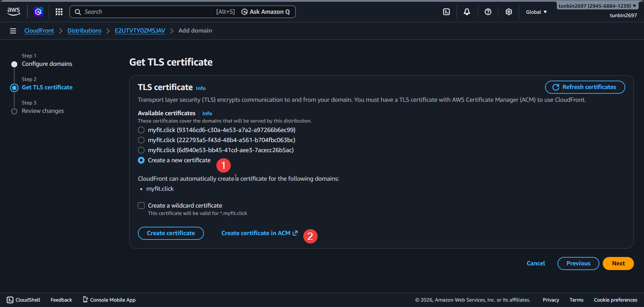
Task: Select the Create a new certificate option
Action: 141,160
